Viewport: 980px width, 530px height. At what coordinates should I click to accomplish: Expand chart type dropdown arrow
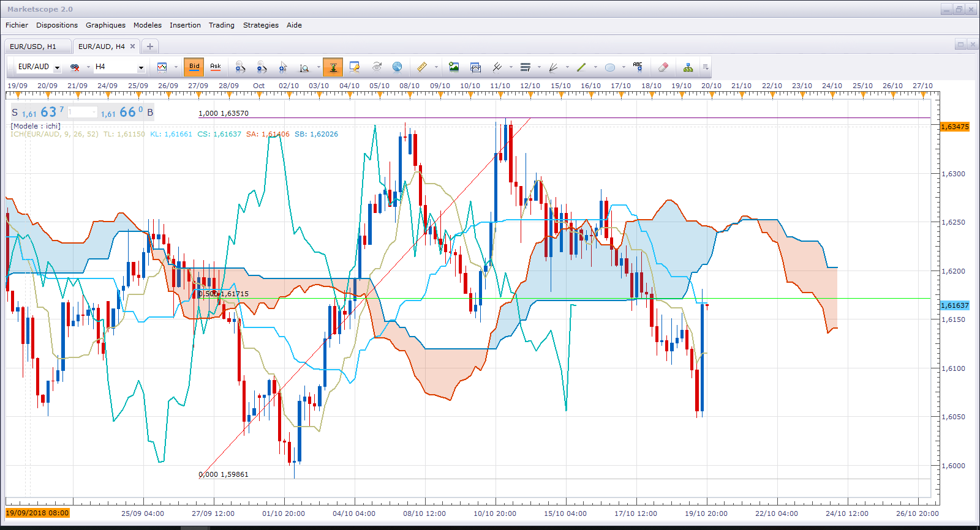pyautogui.click(x=176, y=67)
